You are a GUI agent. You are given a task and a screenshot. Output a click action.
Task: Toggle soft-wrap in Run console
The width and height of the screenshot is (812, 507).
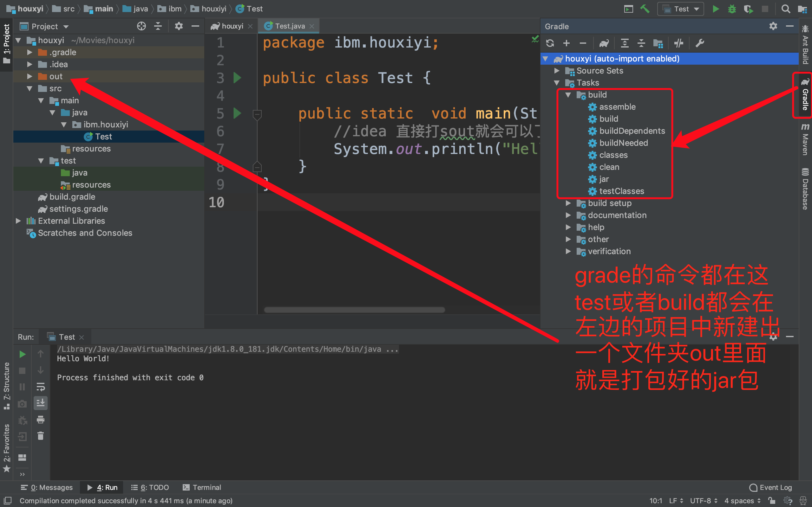pos(41,387)
